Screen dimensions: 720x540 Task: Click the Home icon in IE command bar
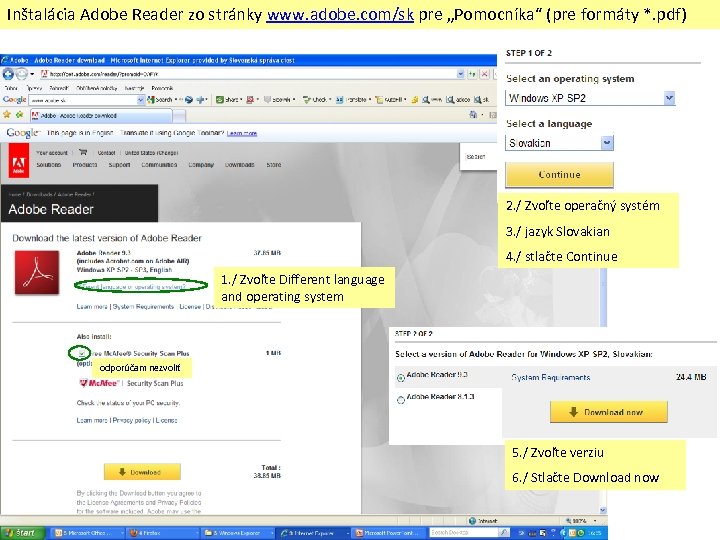pyautogui.click(x=473, y=115)
